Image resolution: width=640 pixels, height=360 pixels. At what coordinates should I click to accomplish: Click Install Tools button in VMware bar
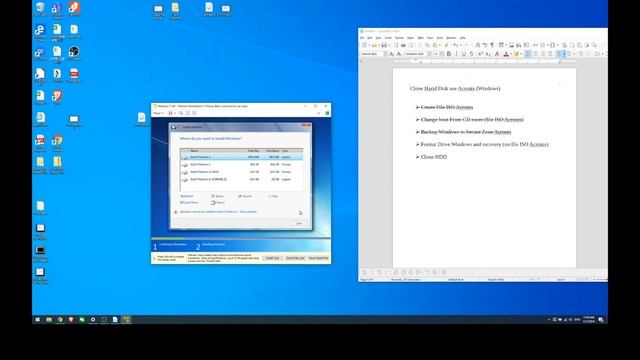tap(273, 258)
